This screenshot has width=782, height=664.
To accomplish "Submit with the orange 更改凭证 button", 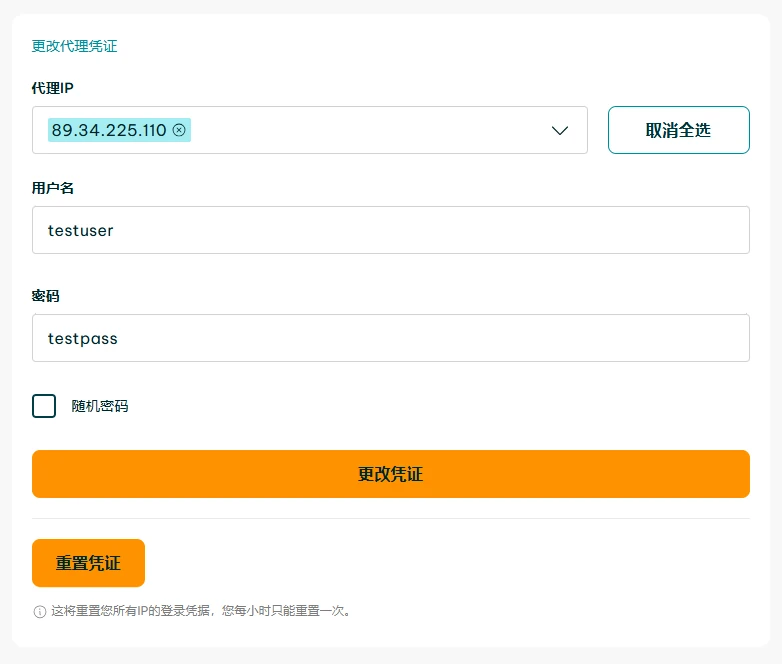I will click(391, 474).
